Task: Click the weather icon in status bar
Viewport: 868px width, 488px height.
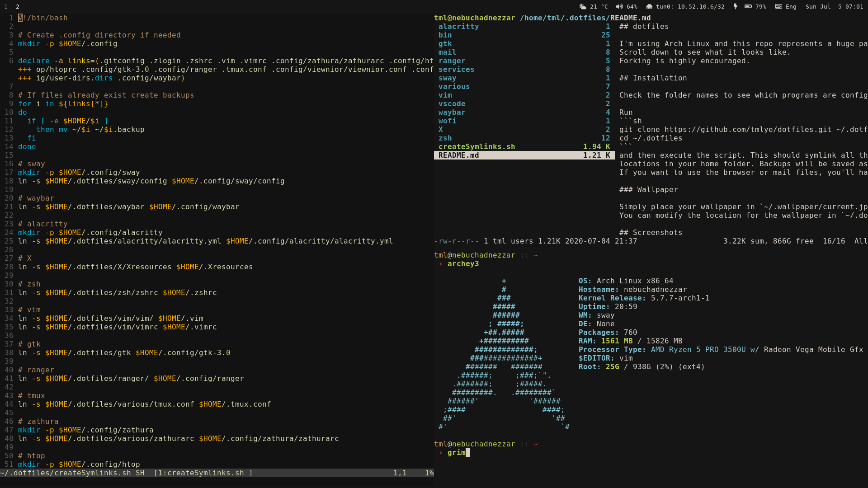Action: [x=583, y=7]
